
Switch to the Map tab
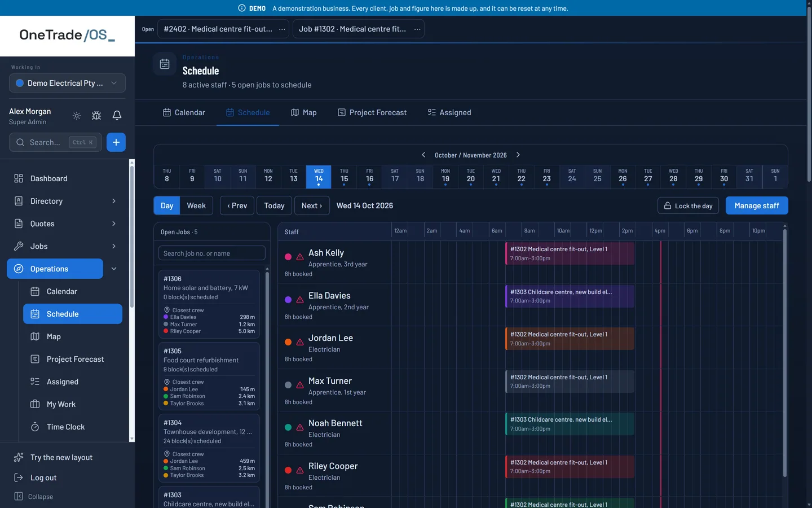pos(304,112)
